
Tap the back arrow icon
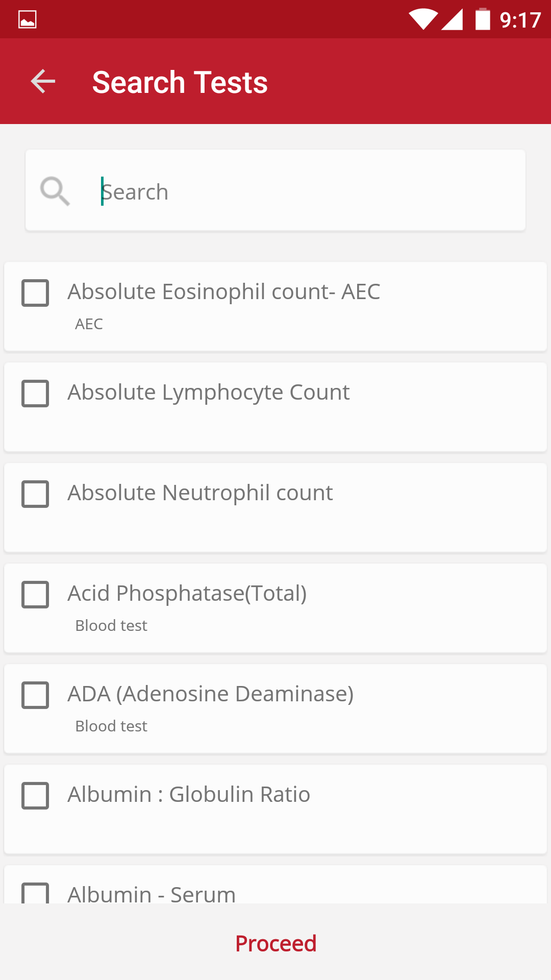point(43,82)
